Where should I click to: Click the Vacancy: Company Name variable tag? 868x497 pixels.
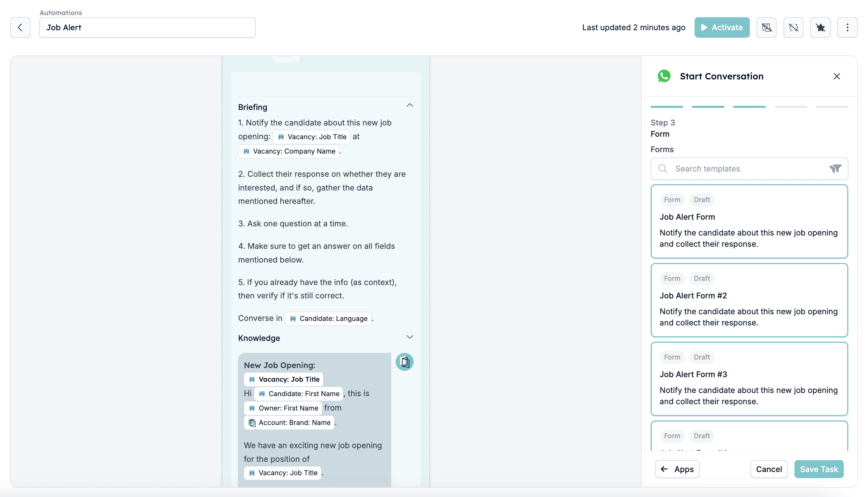pyautogui.click(x=289, y=151)
